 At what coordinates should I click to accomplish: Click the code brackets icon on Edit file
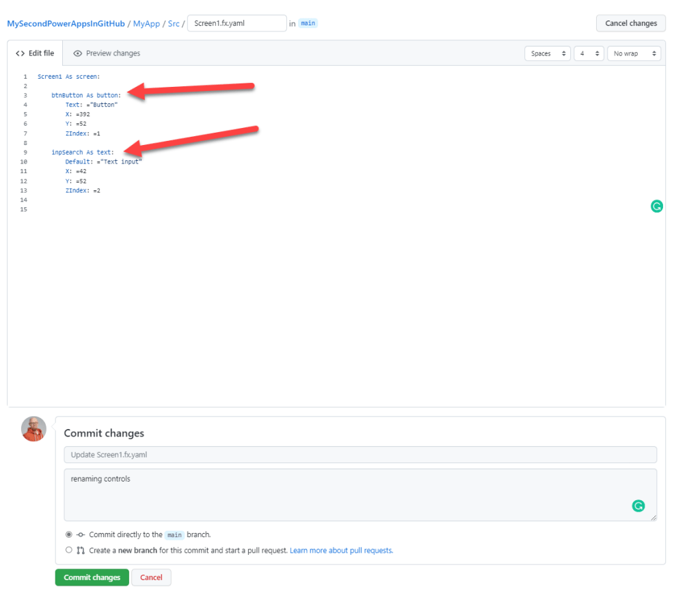coord(20,53)
